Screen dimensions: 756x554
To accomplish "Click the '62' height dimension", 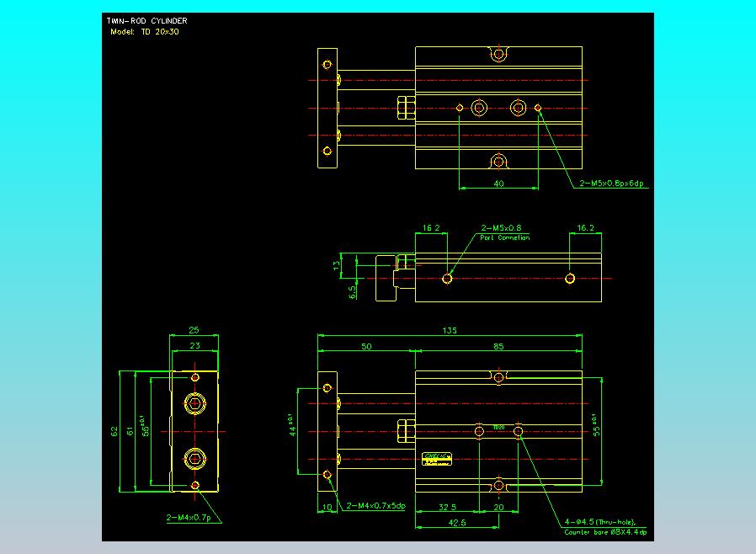I will coord(114,431).
